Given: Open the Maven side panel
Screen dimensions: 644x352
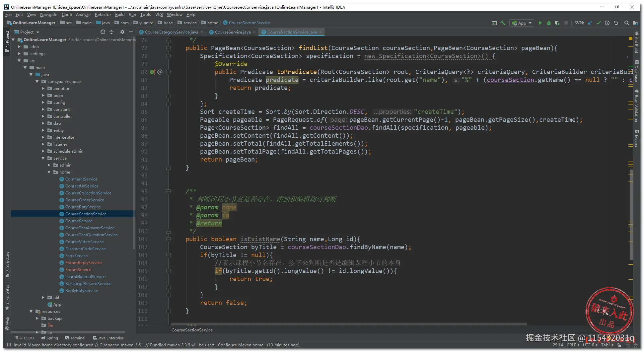Looking at the screenshot, I should [x=636, y=138].
